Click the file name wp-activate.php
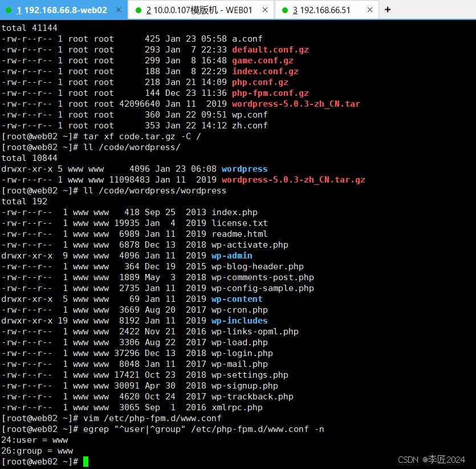Image resolution: width=476 pixels, height=469 pixels. tap(250, 245)
